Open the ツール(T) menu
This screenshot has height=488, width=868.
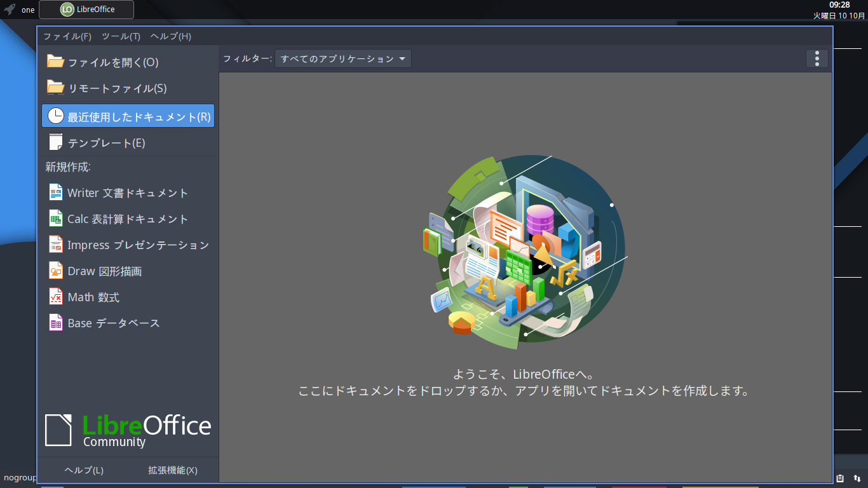pos(121,36)
